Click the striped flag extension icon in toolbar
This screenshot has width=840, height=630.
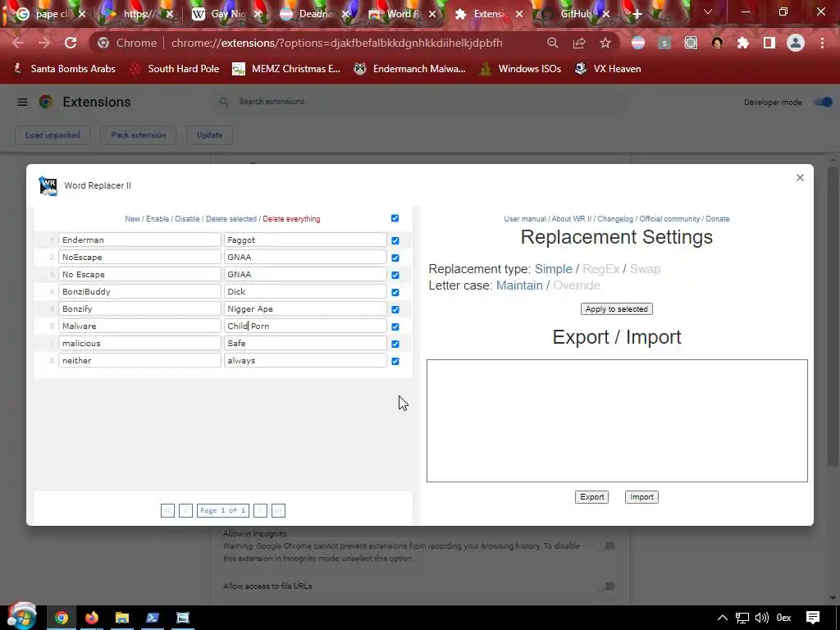[637, 43]
